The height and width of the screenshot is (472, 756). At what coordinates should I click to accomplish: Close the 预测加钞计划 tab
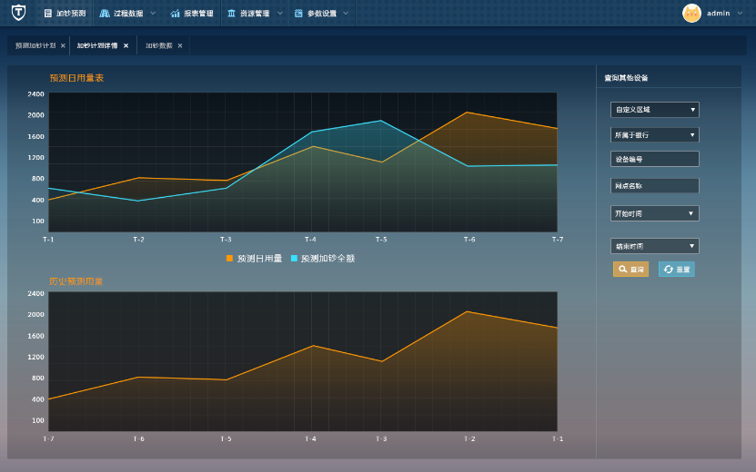tap(63, 46)
